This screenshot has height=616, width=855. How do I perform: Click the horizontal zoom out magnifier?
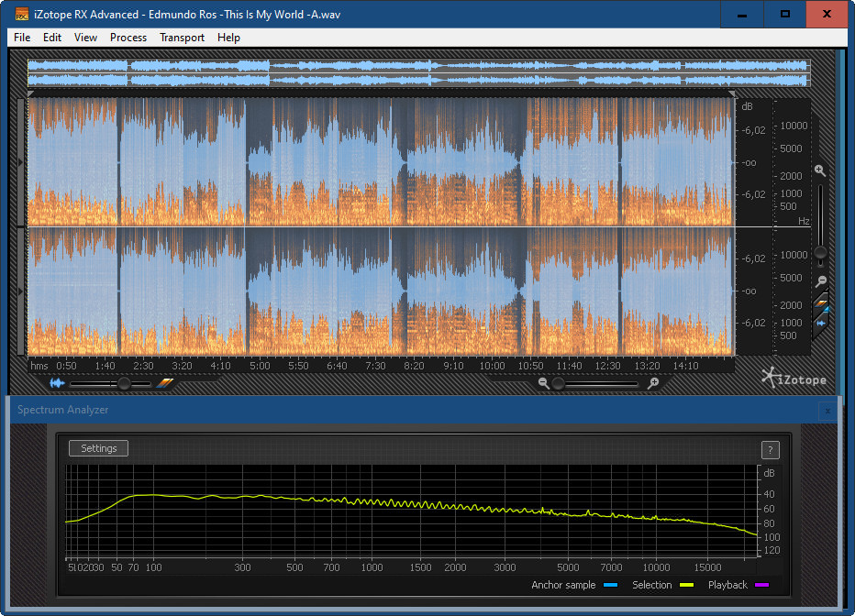pyautogui.click(x=544, y=383)
